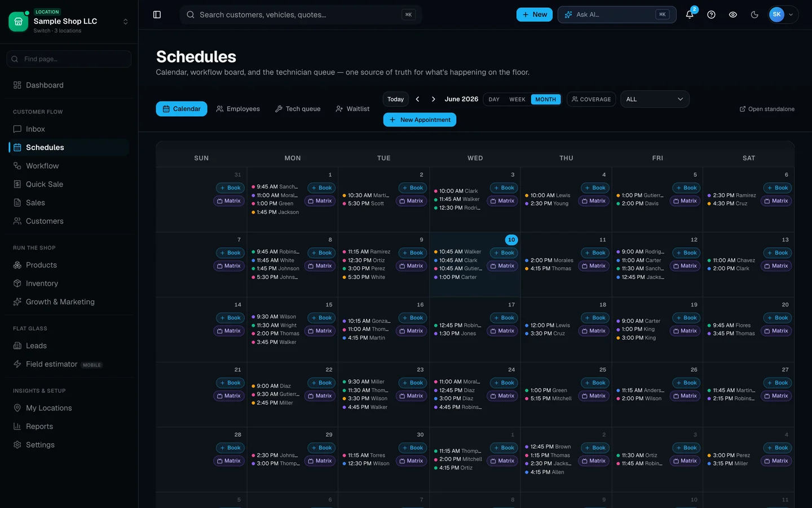The image size is (812, 508).
Task: Expand the Sample Shop LLC location switcher
Action: point(126,21)
